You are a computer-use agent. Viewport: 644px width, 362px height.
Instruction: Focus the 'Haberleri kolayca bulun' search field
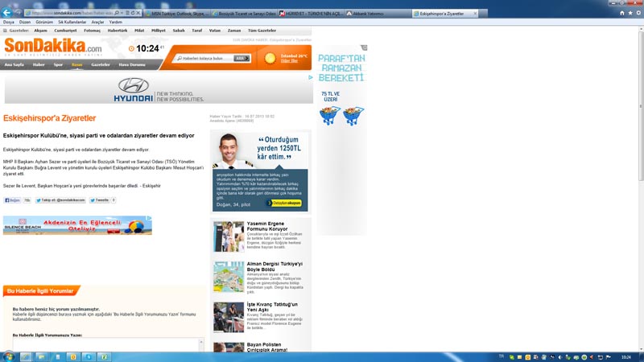pos(204,58)
